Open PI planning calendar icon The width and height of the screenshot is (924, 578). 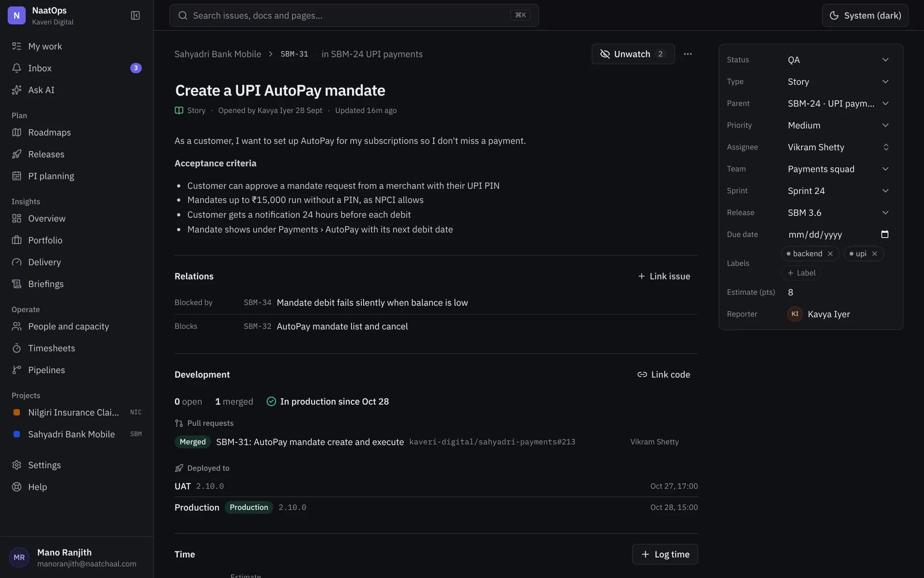(x=17, y=176)
